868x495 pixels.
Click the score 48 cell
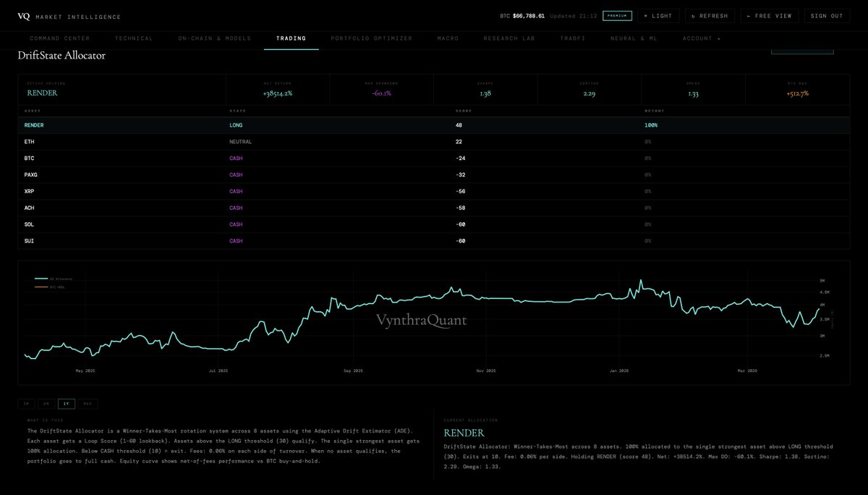click(459, 125)
